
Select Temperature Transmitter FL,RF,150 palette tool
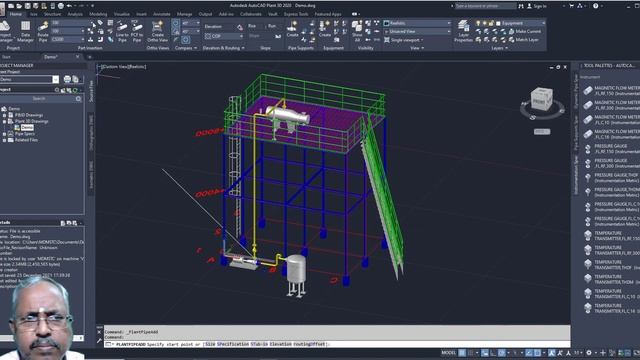point(611,236)
